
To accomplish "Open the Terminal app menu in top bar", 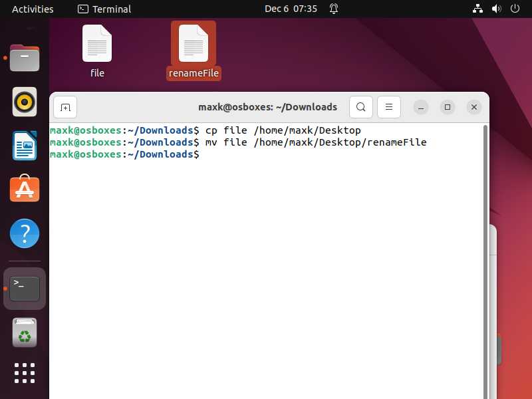I will pos(104,9).
